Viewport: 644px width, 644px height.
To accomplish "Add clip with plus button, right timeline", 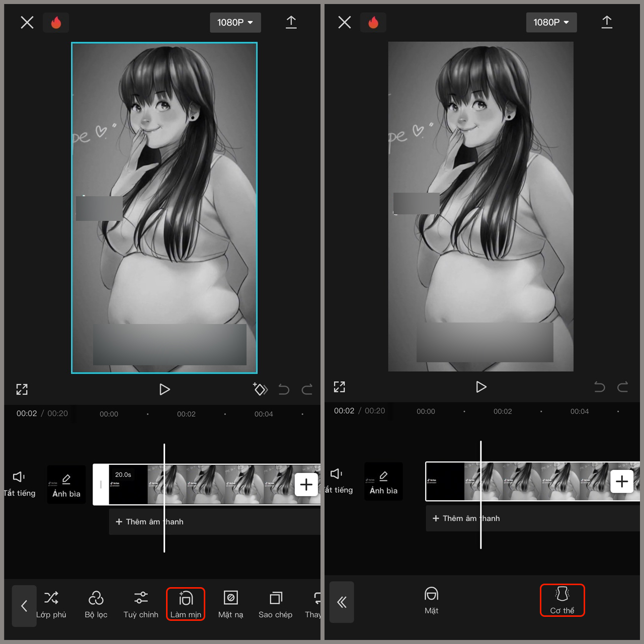I will (622, 481).
